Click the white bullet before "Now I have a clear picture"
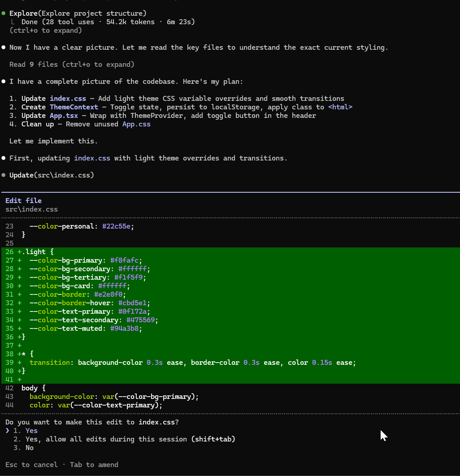460x476 pixels. point(4,48)
